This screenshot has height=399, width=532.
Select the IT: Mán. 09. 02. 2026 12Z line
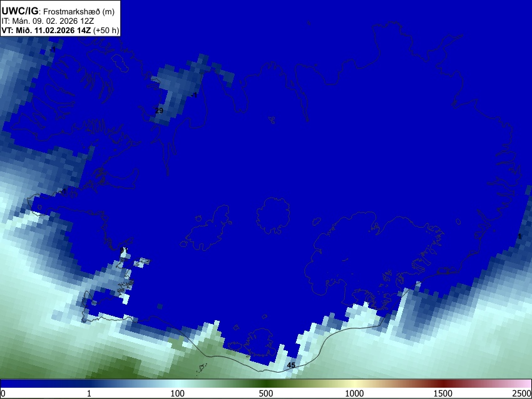point(48,21)
